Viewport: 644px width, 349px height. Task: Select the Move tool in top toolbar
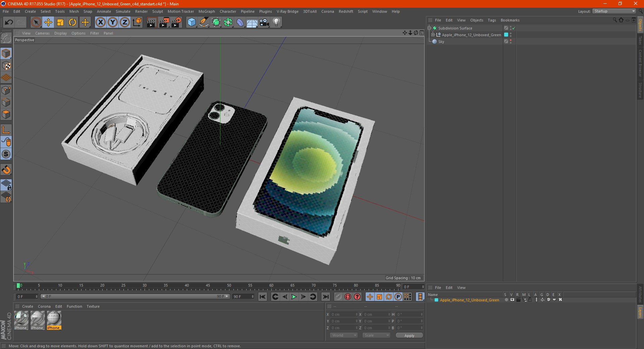48,22
